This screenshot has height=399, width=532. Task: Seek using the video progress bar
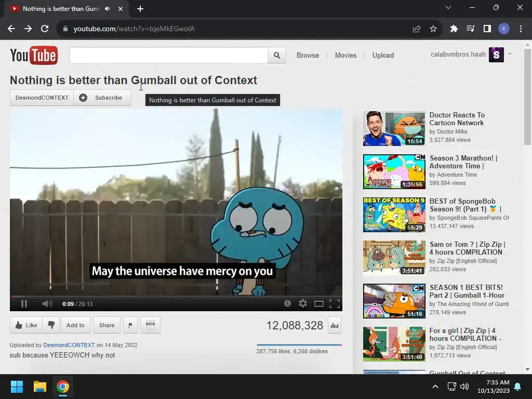tap(176, 296)
